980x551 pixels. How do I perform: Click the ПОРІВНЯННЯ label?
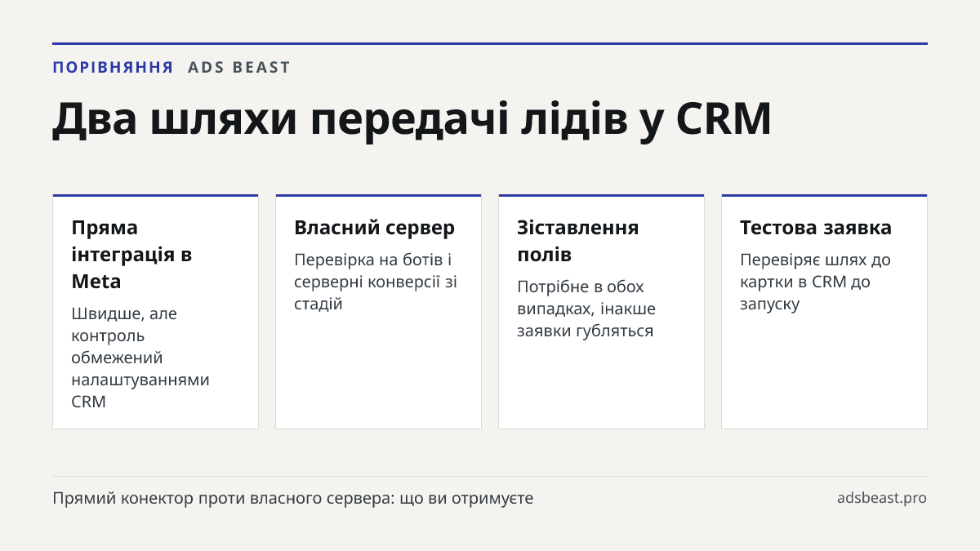coord(113,68)
